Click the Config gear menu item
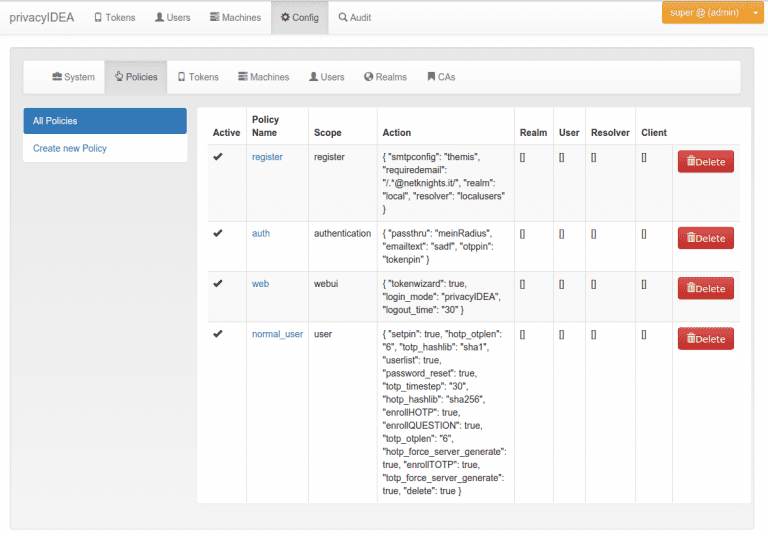768x536 pixels. [x=299, y=17]
